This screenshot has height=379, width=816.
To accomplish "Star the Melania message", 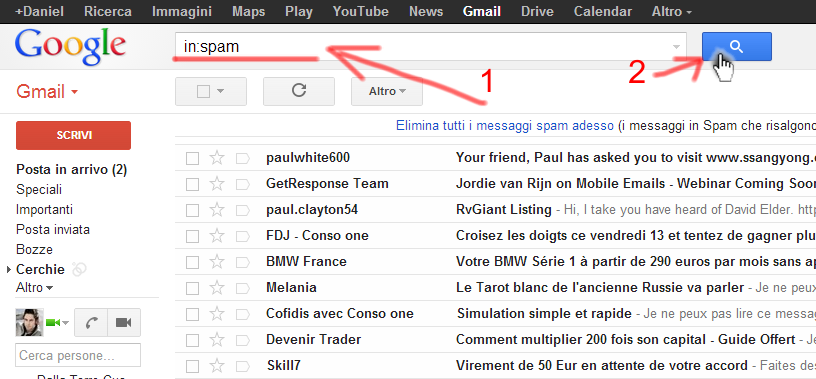I will coord(216,288).
